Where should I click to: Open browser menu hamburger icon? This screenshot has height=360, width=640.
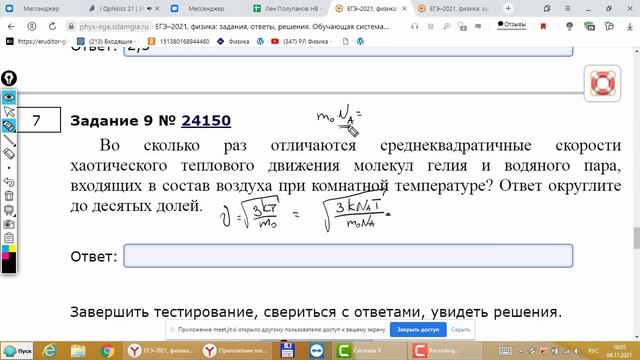click(x=567, y=8)
